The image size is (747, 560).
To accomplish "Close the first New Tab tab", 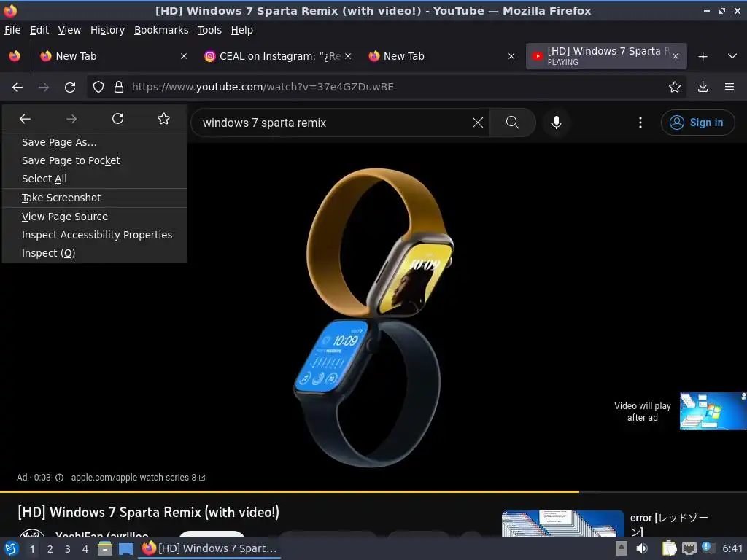I will [x=183, y=56].
